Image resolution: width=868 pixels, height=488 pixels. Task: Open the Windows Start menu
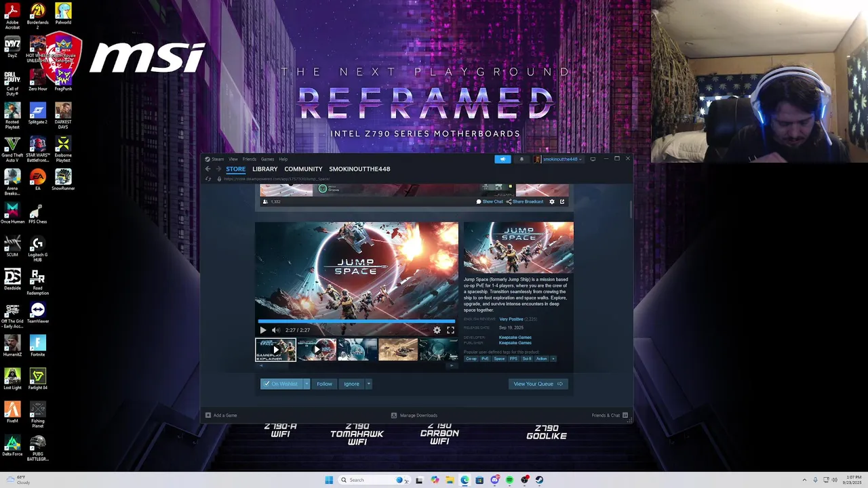coord(329,480)
